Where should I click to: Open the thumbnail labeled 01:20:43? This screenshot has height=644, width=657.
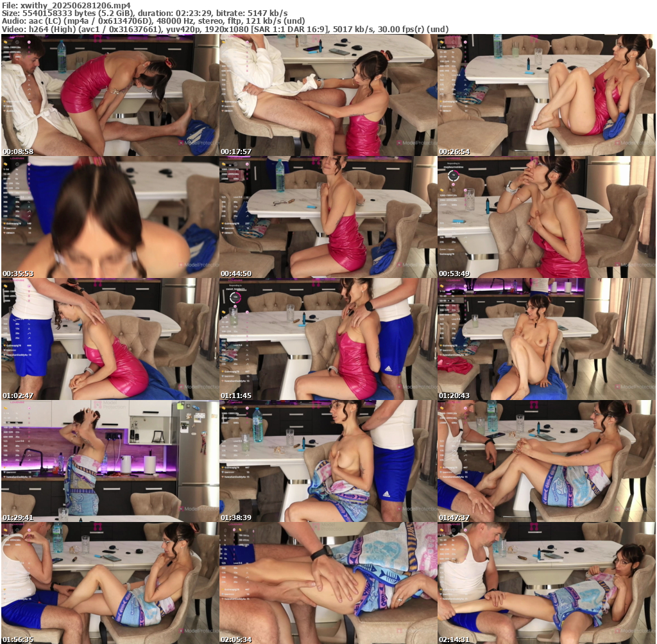click(546, 339)
